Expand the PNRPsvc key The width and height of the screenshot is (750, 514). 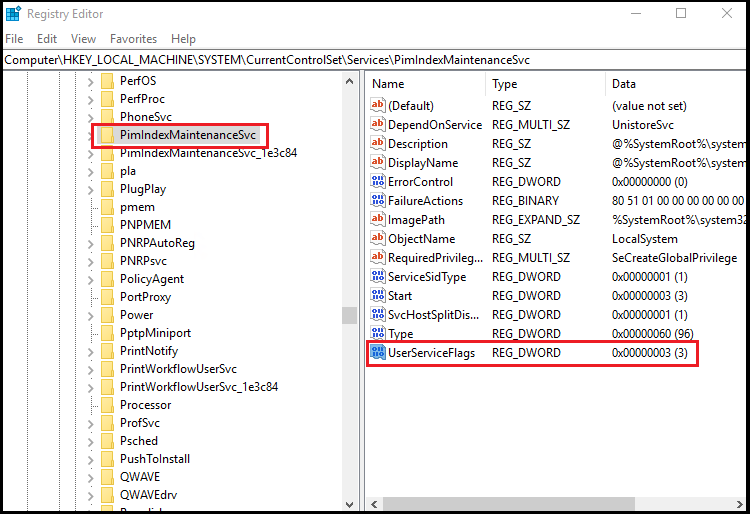(x=90, y=262)
